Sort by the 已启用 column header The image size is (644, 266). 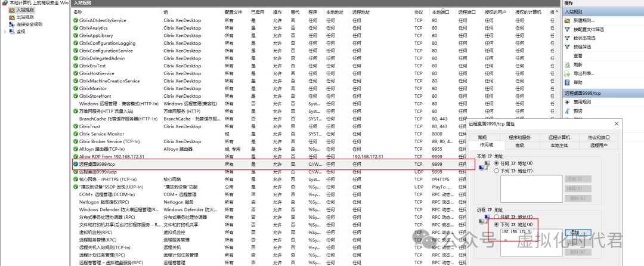(258, 13)
